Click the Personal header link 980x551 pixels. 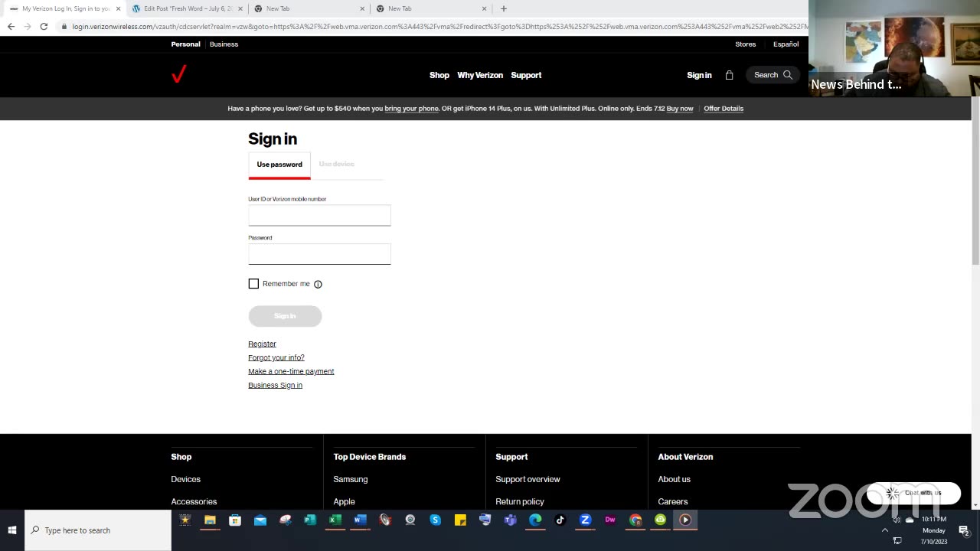(x=185, y=44)
